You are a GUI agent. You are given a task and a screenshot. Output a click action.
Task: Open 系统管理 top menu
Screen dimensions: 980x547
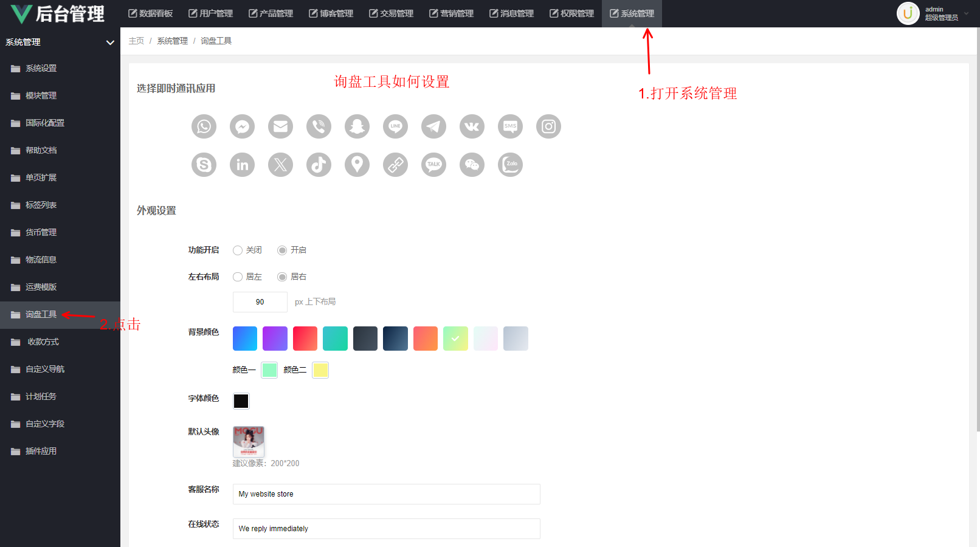[632, 13]
